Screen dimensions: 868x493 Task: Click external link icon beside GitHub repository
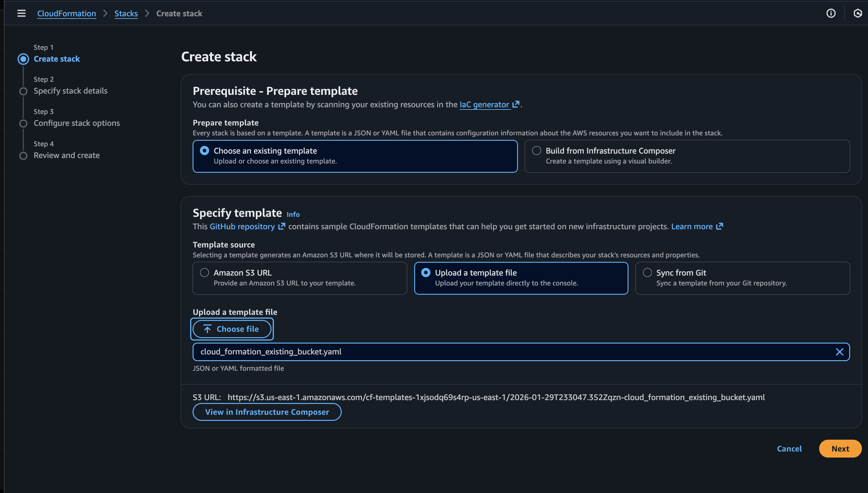(x=281, y=226)
